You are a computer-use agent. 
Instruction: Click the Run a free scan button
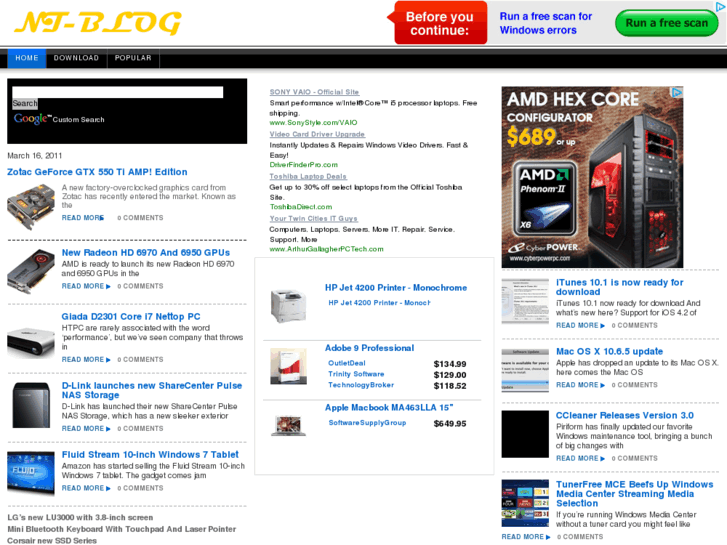[x=666, y=23]
